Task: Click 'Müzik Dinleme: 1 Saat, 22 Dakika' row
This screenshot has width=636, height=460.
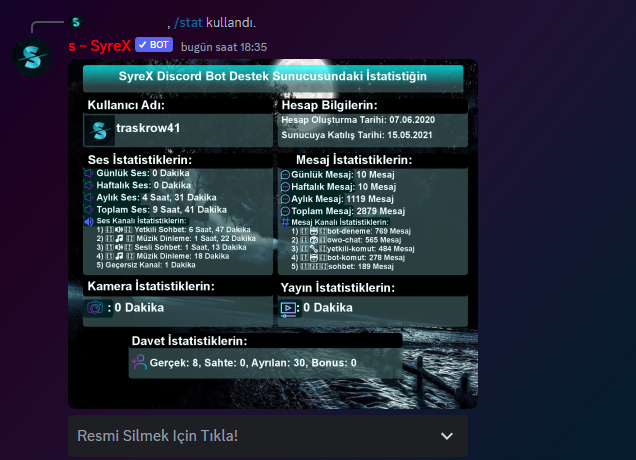Action: coord(176,239)
